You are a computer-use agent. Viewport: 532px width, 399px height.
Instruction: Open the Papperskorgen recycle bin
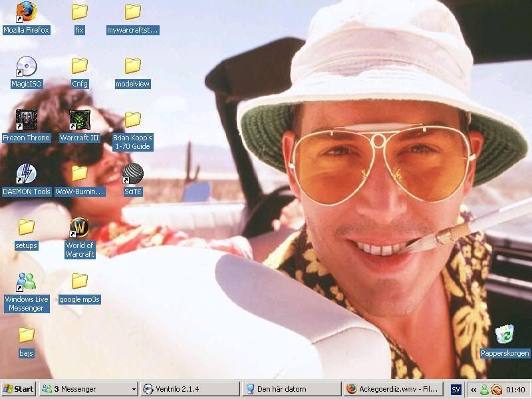(505, 341)
